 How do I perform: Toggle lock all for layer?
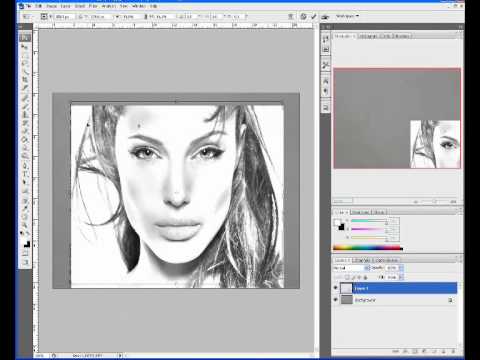coord(365,277)
